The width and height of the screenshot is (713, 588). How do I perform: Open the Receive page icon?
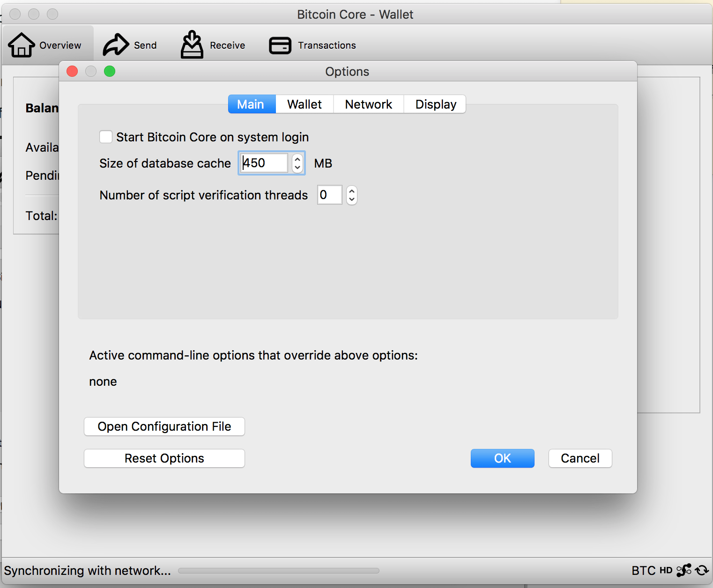(192, 44)
